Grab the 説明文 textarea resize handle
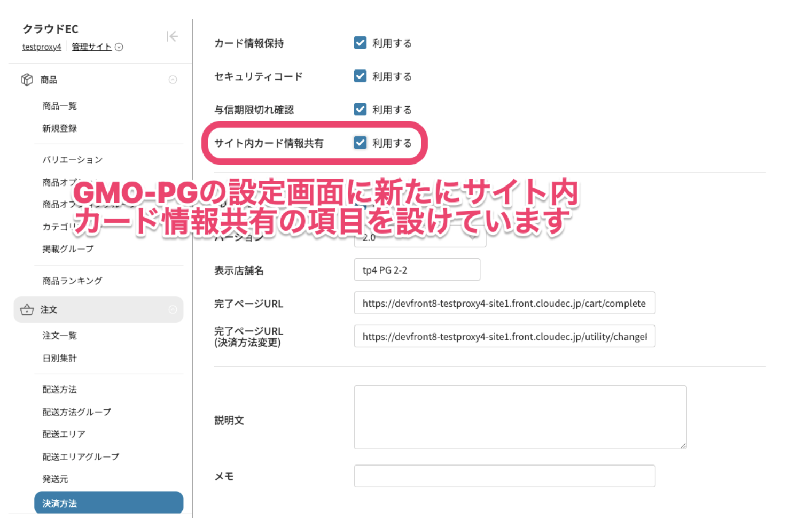This screenshot has height=527, width=812. tap(683, 445)
